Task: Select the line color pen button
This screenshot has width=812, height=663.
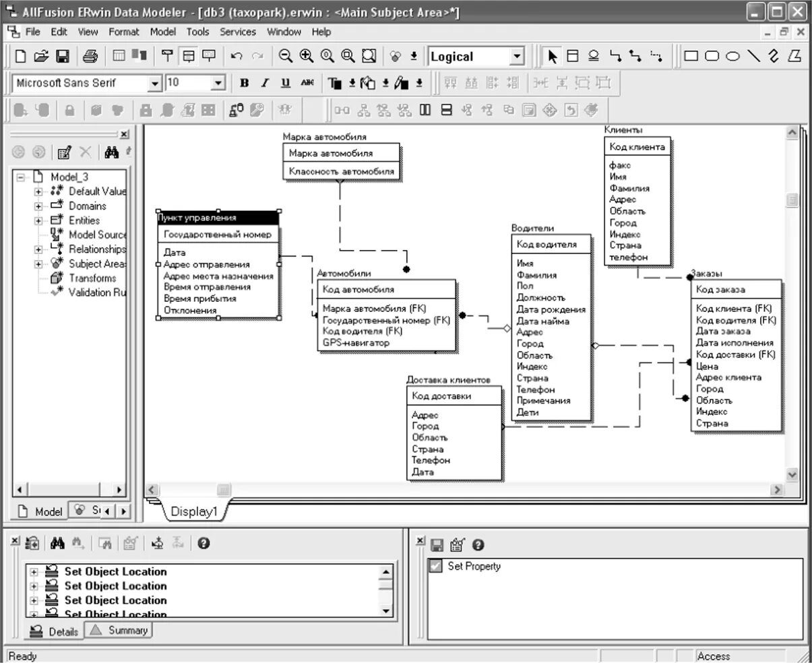Action: [402, 83]
